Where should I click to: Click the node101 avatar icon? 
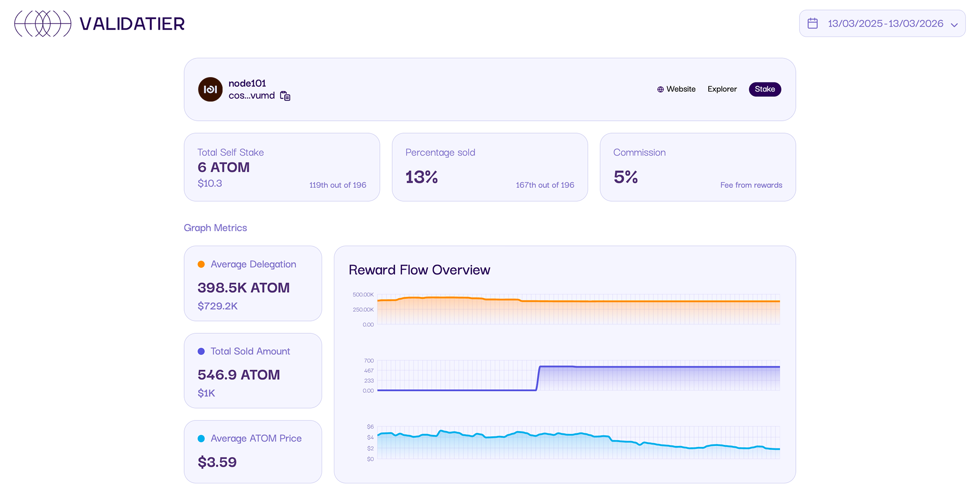[210, 89]
